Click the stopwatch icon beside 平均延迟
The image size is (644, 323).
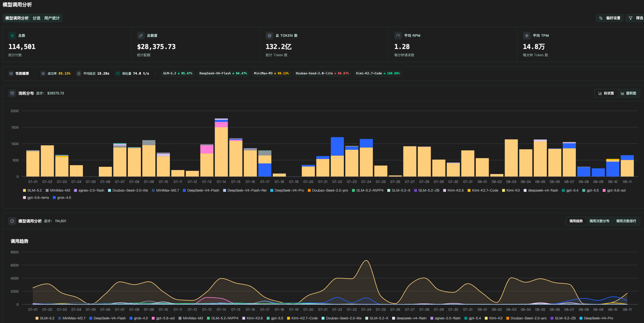point(79,74)
